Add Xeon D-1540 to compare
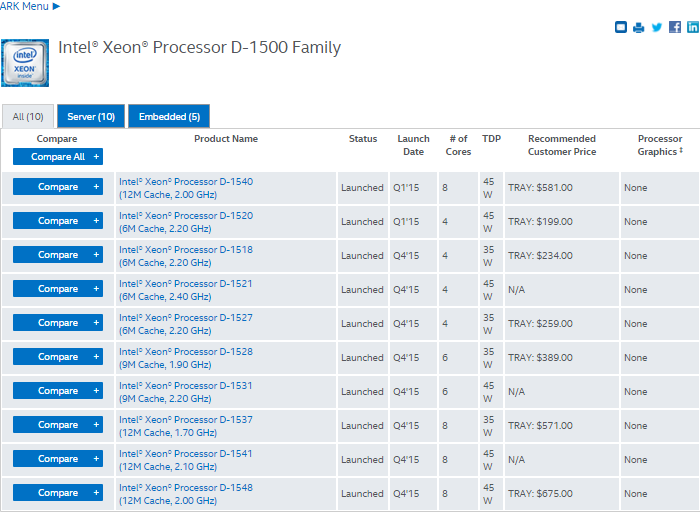The height and width of the screenshot is (516, 700). point(58,187)
